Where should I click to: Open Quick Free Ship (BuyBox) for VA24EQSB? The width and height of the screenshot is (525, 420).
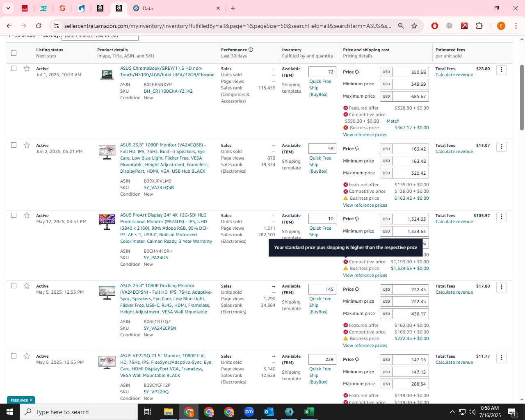pyautogui.click(x=320, y=164)
